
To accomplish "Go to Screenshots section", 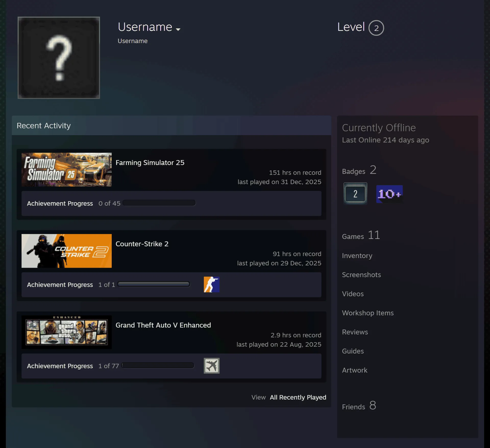I will (361, 275).
